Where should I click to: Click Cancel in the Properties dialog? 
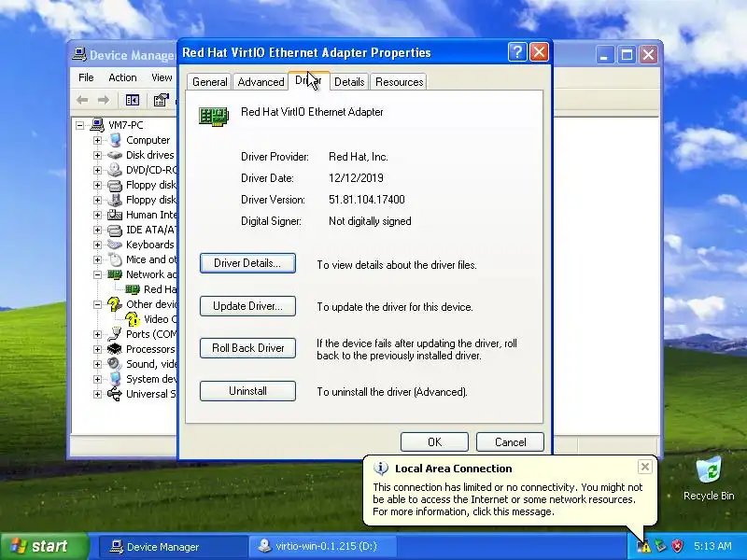(510, 441)
